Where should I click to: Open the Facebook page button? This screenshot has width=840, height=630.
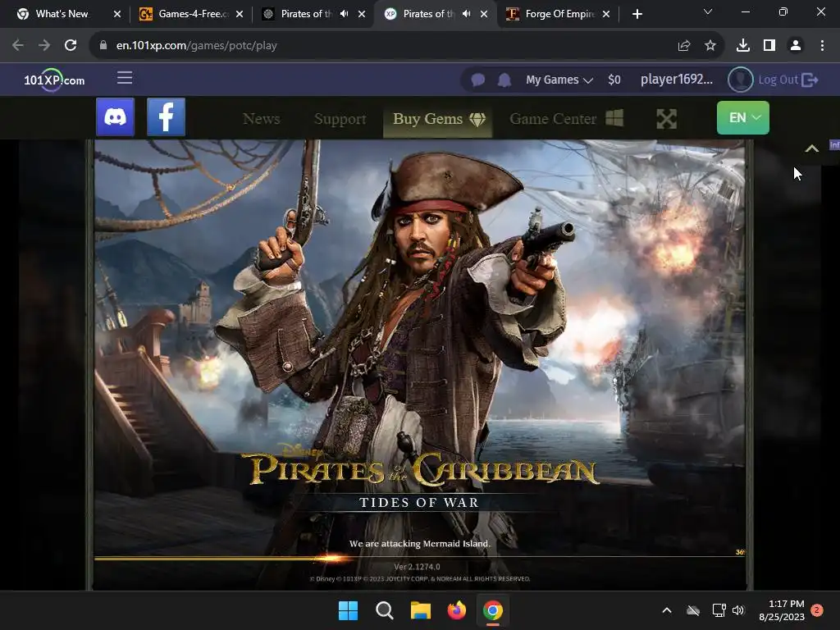(166, 117)
